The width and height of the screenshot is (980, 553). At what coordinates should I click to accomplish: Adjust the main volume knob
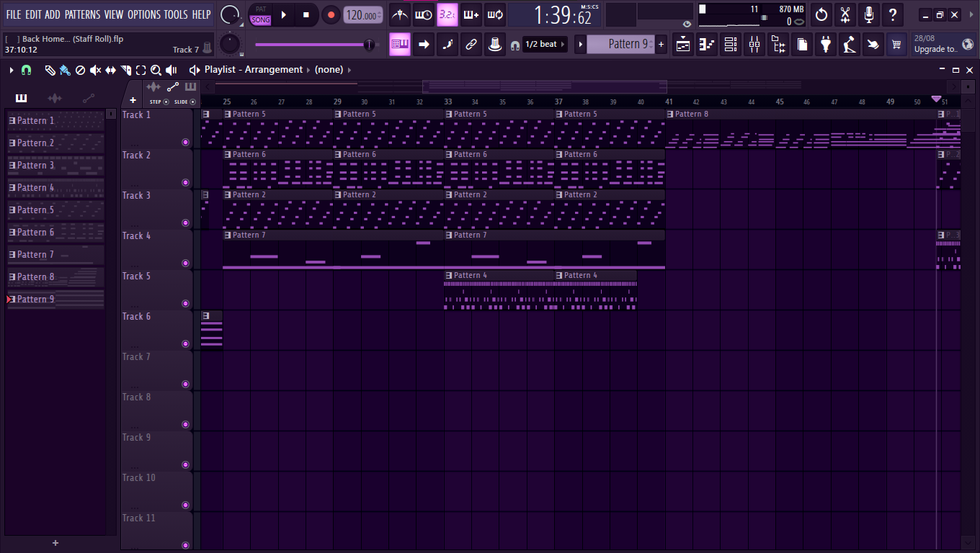point(231,14)
